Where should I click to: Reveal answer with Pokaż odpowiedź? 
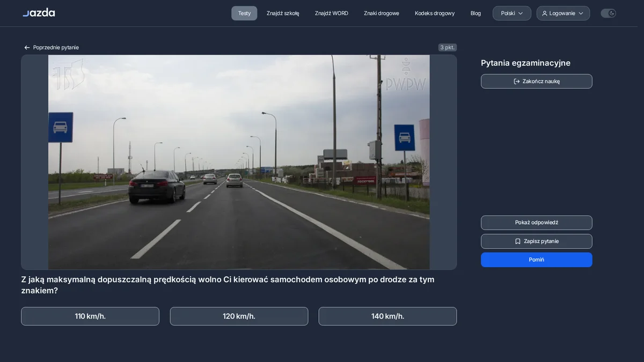click(x=537, y=223)
